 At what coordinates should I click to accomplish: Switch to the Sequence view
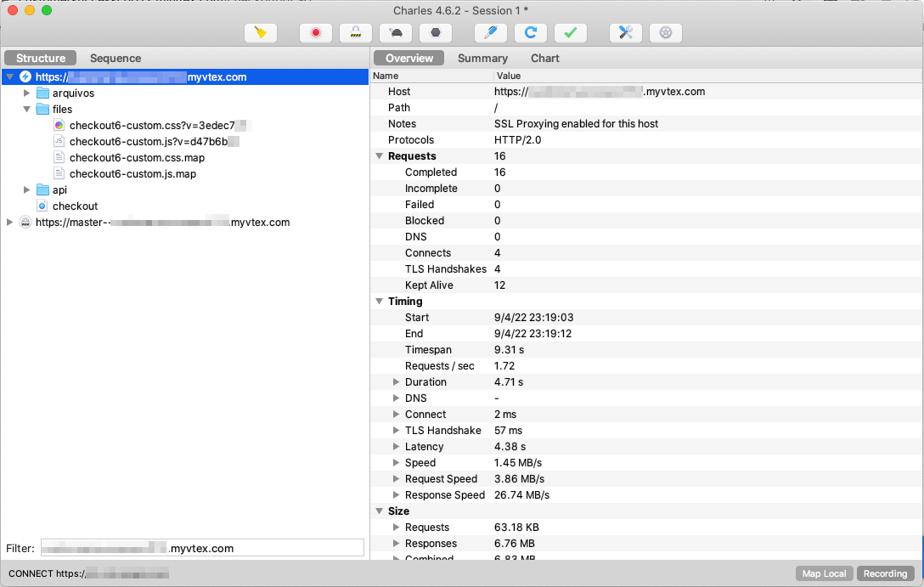click(x=115, y=58)
